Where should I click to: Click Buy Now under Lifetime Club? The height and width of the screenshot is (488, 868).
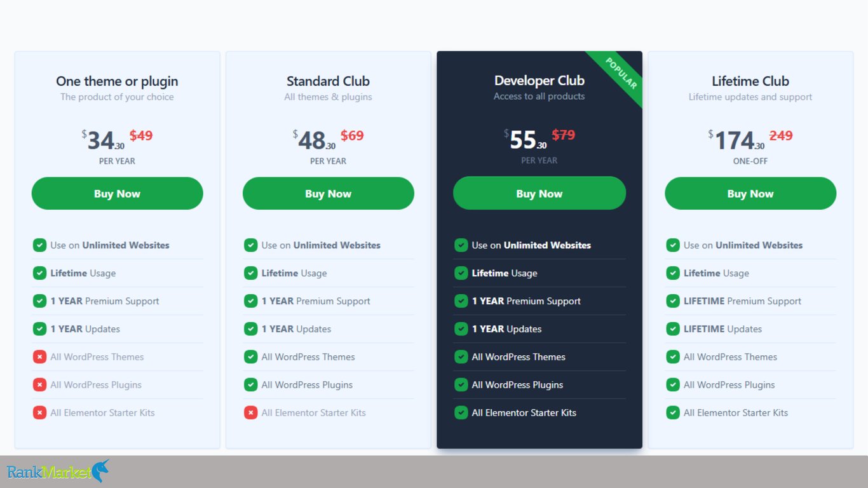click(x=750, y=194)
